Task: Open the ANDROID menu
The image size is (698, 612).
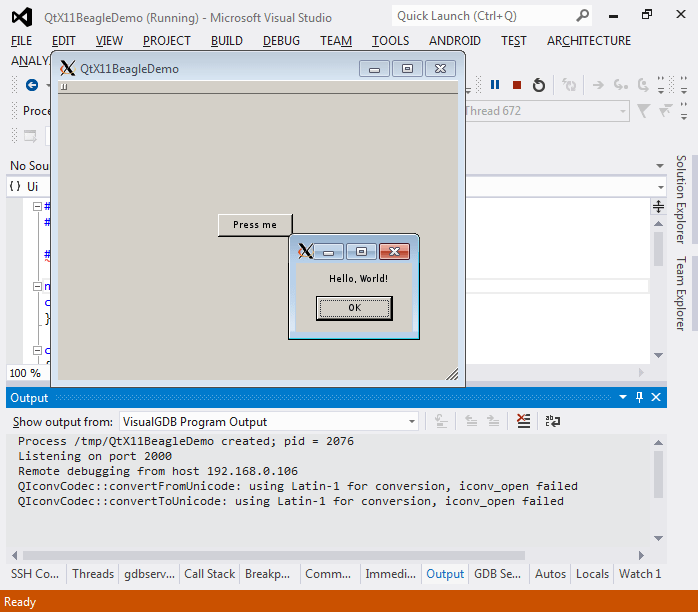Action: 455,41
